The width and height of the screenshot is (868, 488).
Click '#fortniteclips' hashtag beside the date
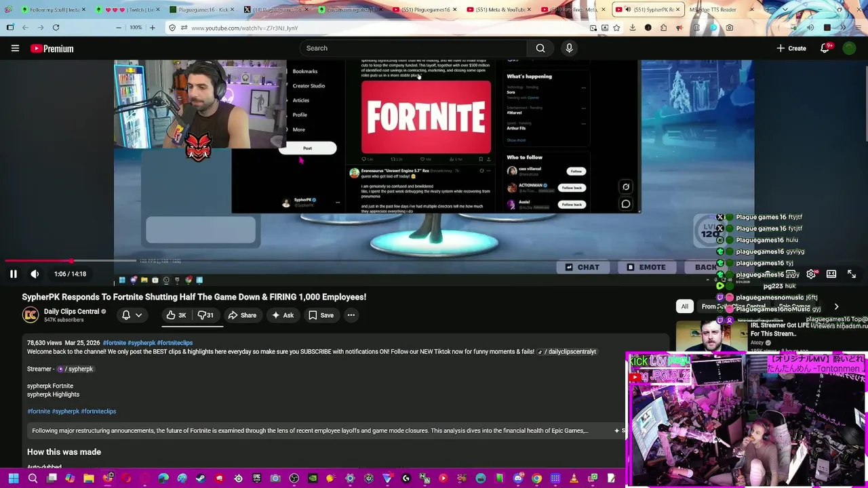(x=175, y=343)
